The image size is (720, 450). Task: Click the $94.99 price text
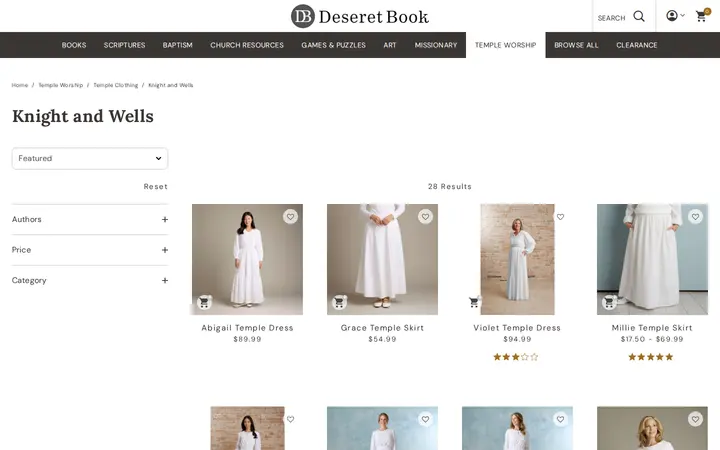518,339
